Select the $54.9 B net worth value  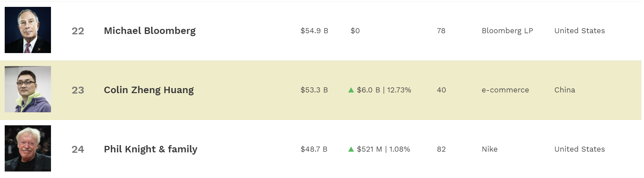coord(314,31)
